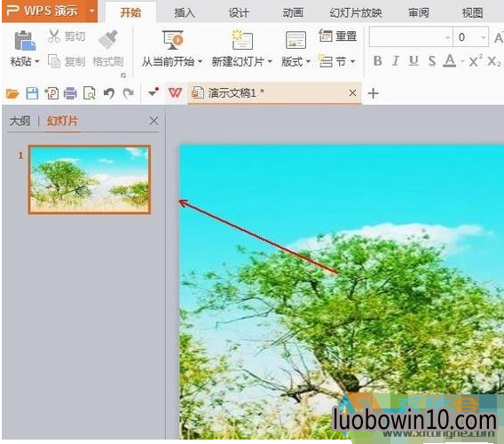Expand the Paste options dropdown
This screenshot has width=504, height=444.
37,61
